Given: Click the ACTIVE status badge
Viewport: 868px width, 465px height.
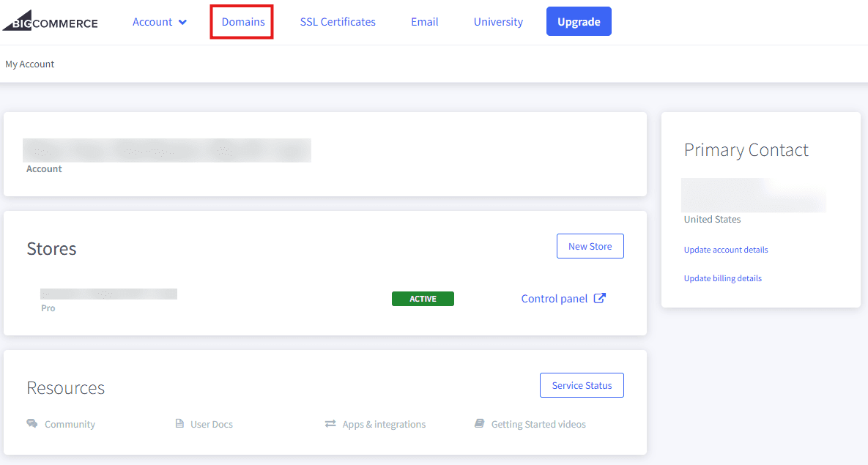Looking at the screenshot, I should coord(423,299).
